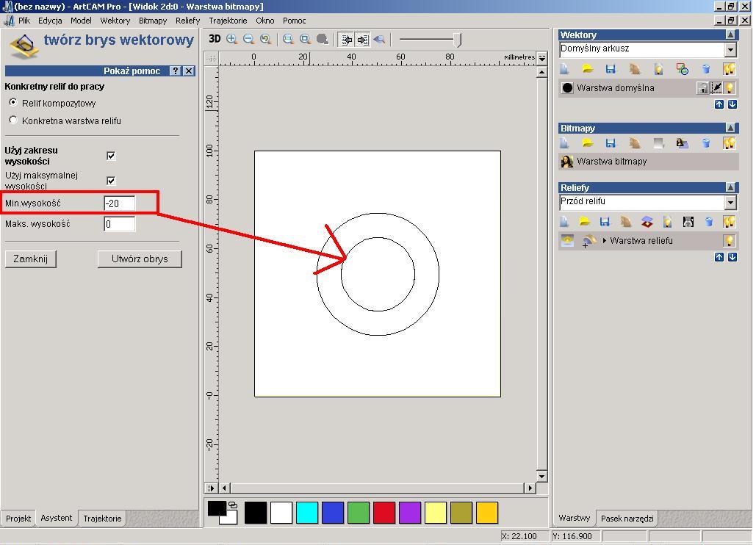
Task: Switch to the Pasek narzędzi tab
Action: point(627,519)
